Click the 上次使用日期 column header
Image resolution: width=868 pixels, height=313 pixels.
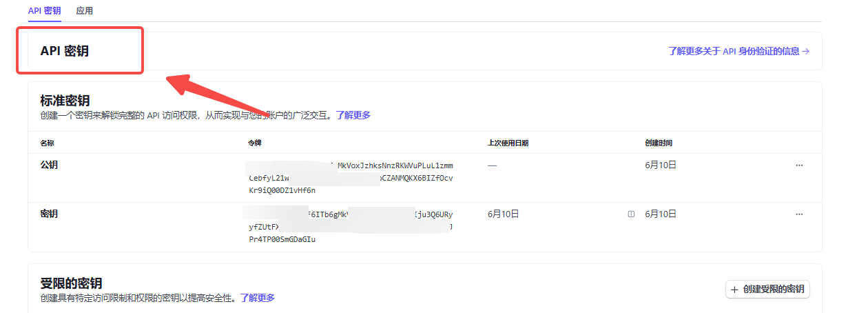click(508, 143)
